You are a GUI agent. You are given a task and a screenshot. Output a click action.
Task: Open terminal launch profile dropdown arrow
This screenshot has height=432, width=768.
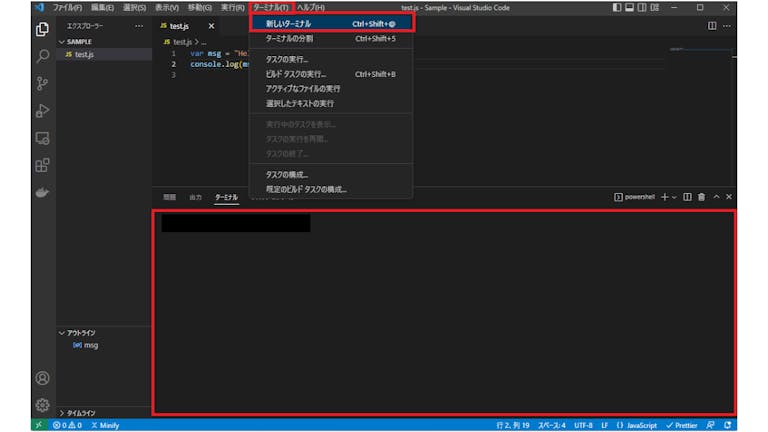(674, 197)
